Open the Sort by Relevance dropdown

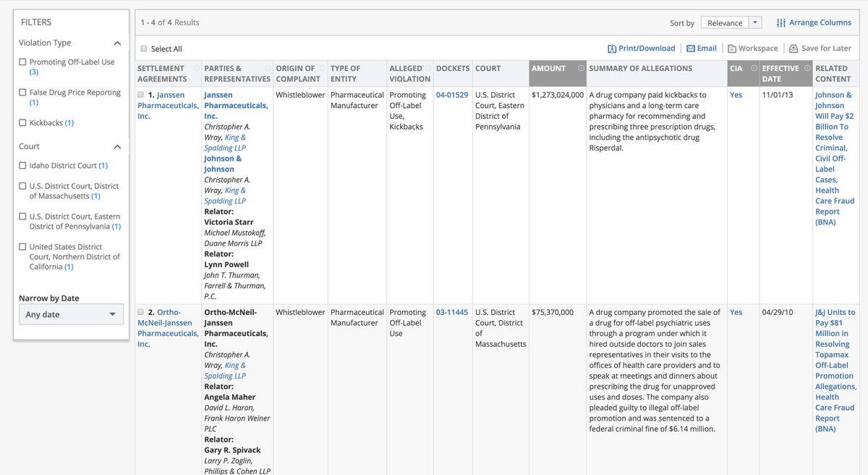coord(731,22)
